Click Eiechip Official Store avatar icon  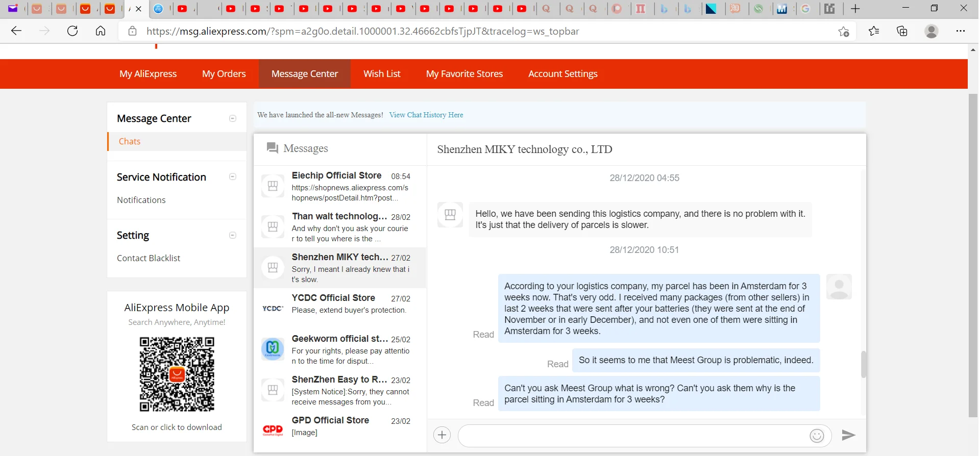pyautogui.click(x=273, y=186)
